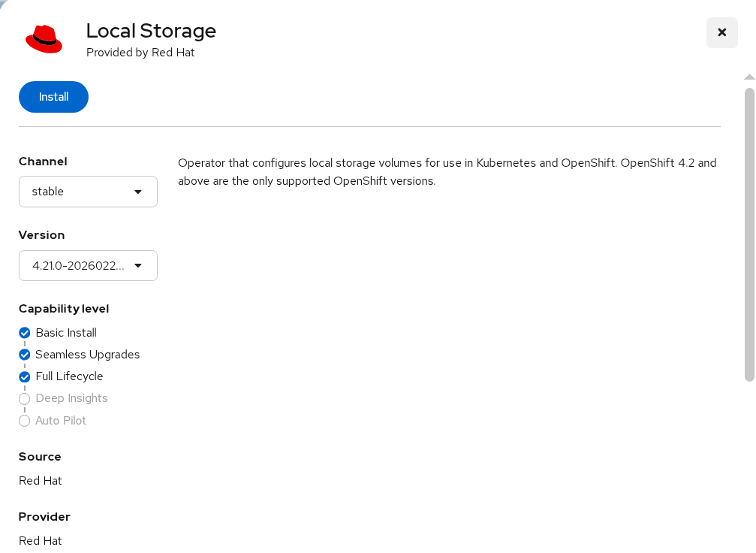Click the Red Hat fedora logo

[x=44, y=39]
